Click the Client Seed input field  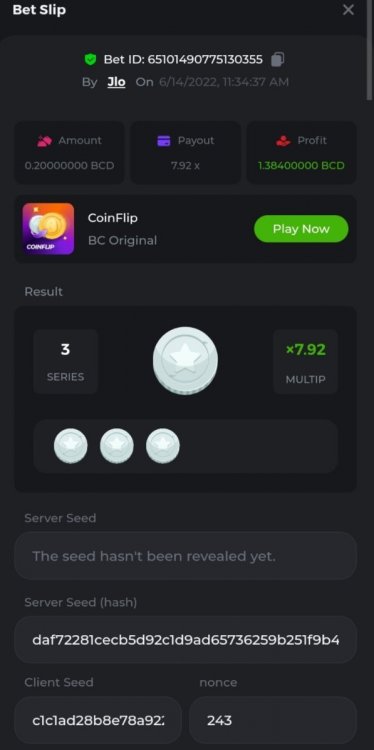[98, 720]
